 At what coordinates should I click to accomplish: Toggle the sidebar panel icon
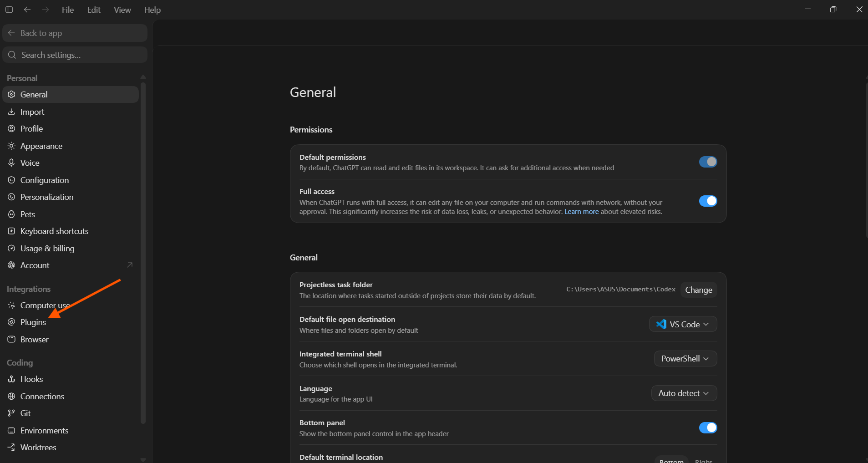9,10
